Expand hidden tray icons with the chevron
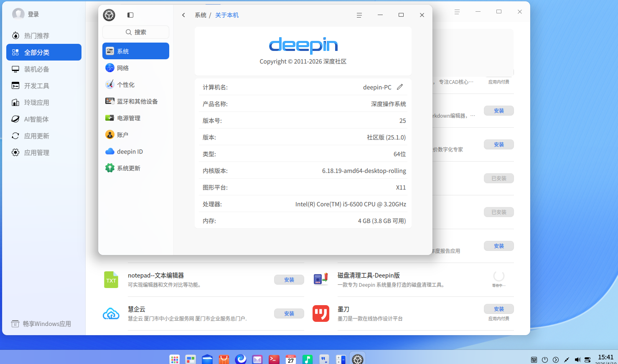The height and width of the screenshot is (364, 618). pyautogui.click(x=555, y=359)
